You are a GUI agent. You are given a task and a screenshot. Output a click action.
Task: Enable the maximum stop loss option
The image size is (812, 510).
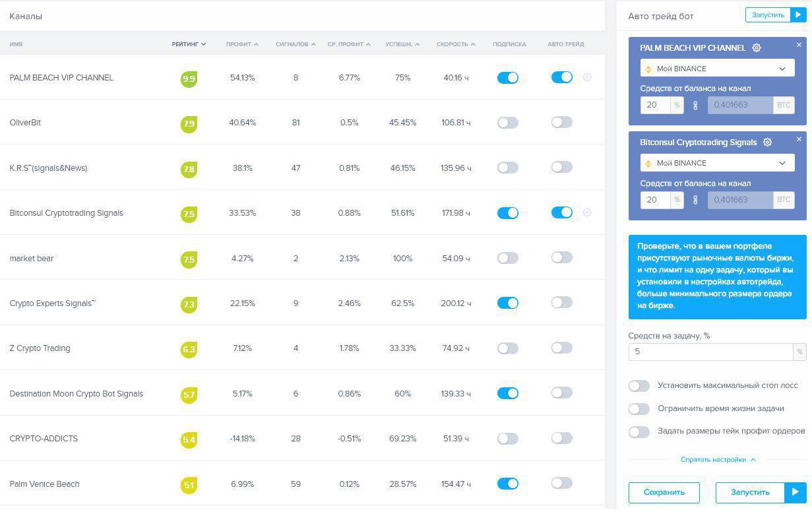click(639, 386)
